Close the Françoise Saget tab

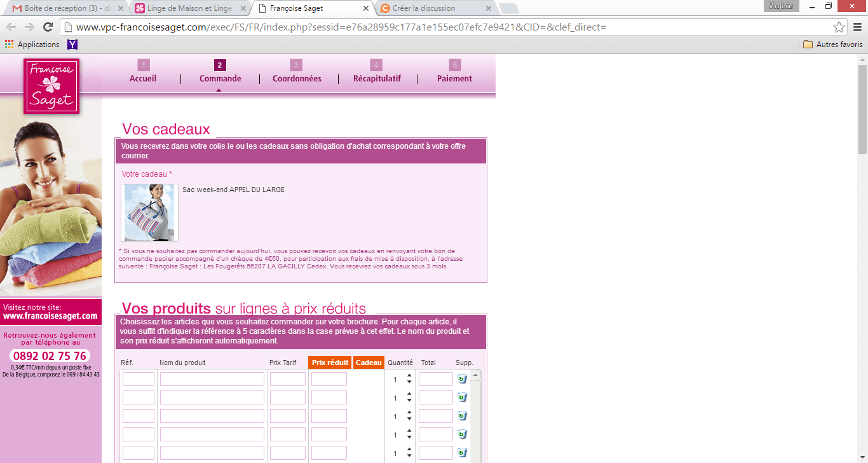pyautogui.click(x=365, y=8)
